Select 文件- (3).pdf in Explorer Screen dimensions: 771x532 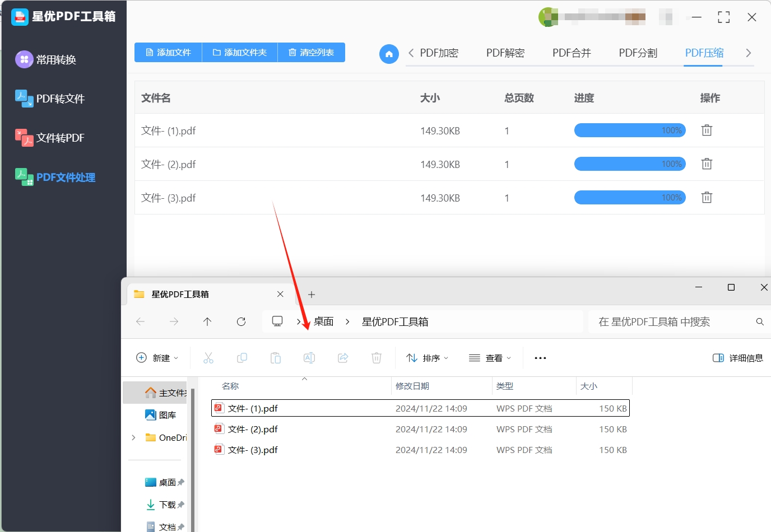pyautogui.click(x=420, y=450)
